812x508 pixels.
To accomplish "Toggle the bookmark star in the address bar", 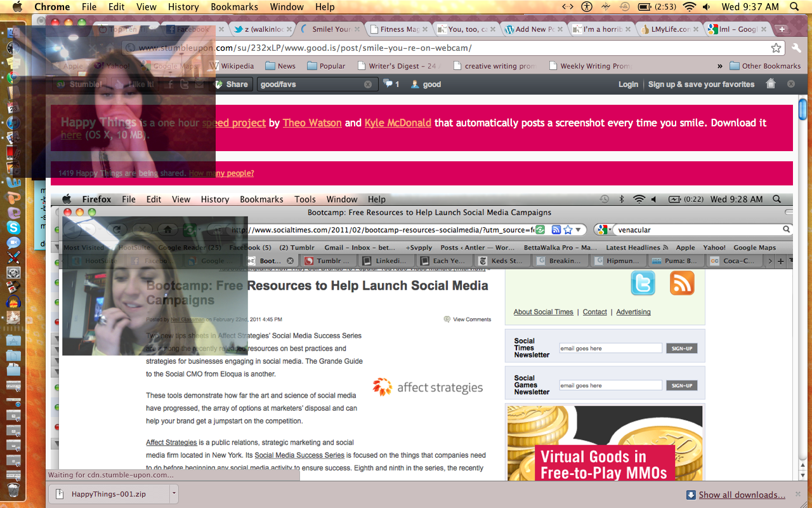I will [x=776, y=48].
